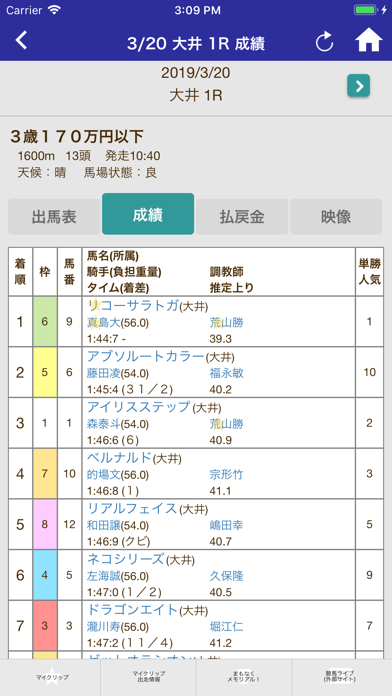Open 競馬ライブ external site item
392x696 pixels.
click(x=342, y=677)
